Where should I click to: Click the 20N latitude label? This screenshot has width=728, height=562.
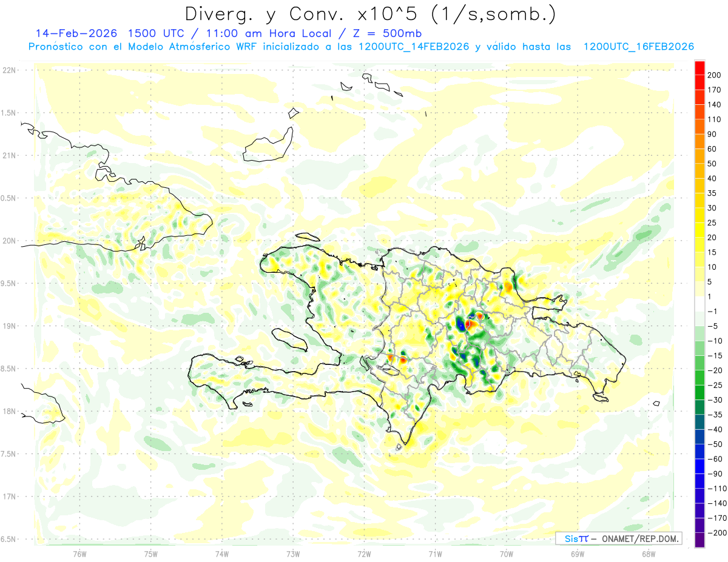point(8,241)
